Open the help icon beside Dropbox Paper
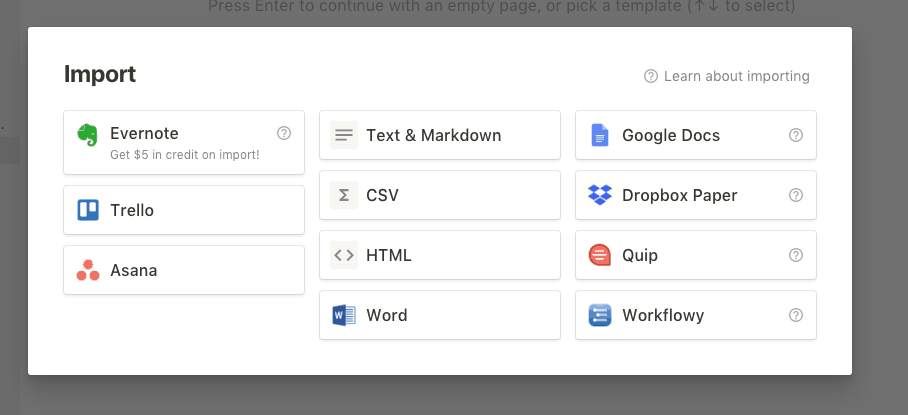 tap(796, 195)
